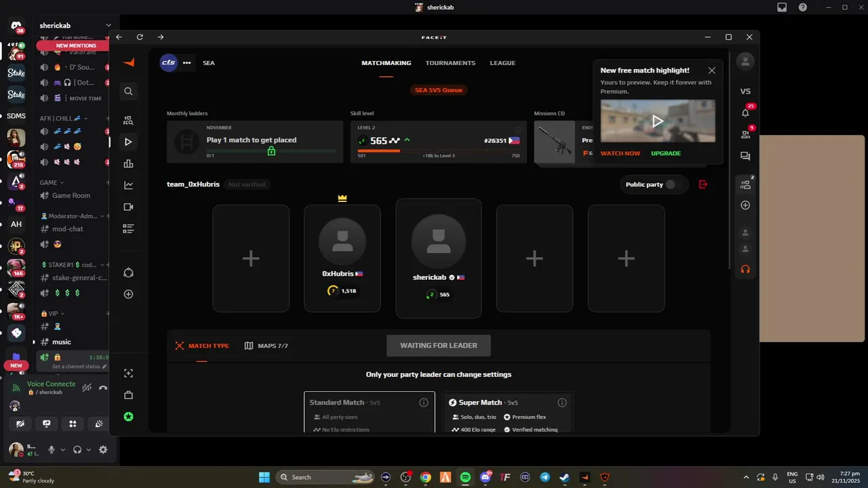This screenshot has width=868, height=488.
Task: Open Steam from the taskbar
Action: pos(564,477)
